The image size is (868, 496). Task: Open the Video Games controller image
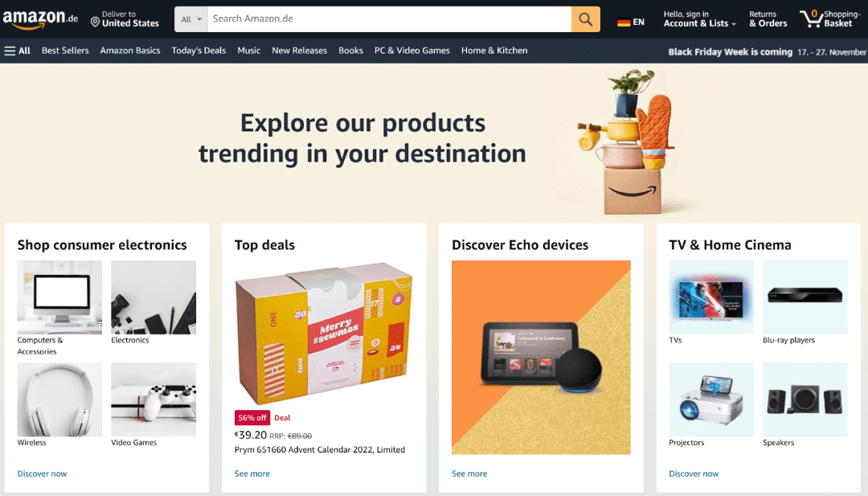click(154, 400)
